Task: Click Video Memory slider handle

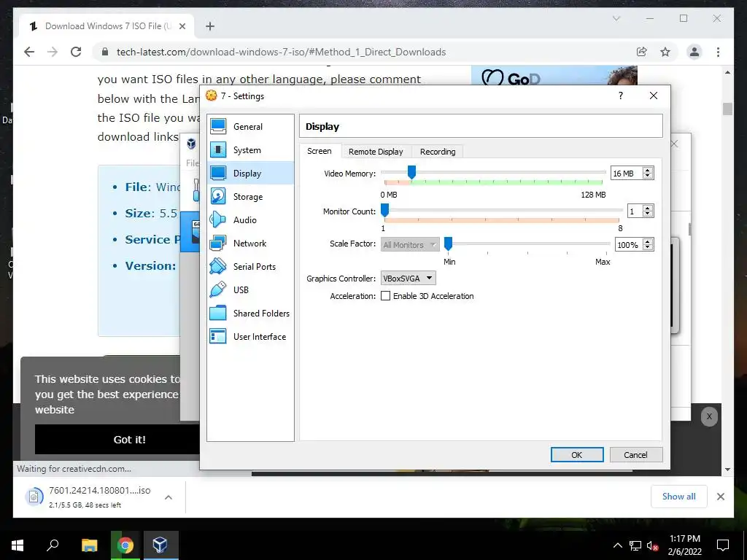Action: pos(411,172)
